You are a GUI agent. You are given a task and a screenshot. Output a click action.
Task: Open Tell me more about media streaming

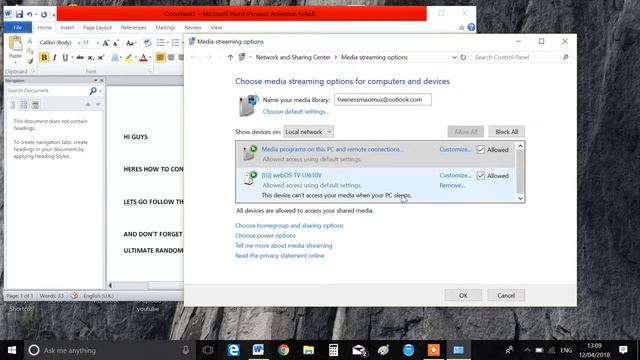point(284,246)
